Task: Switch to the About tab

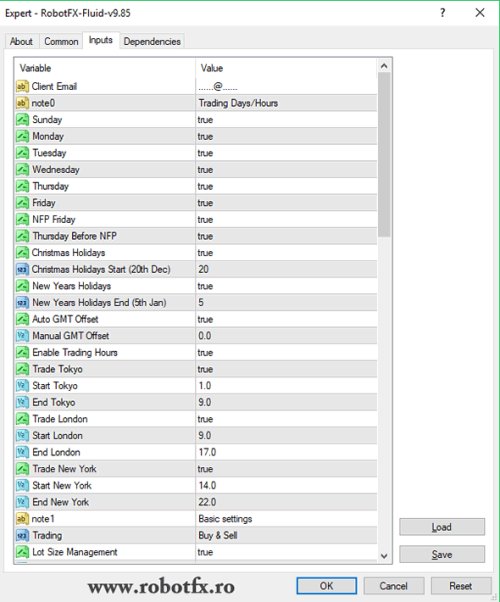Action: (21, 41)
